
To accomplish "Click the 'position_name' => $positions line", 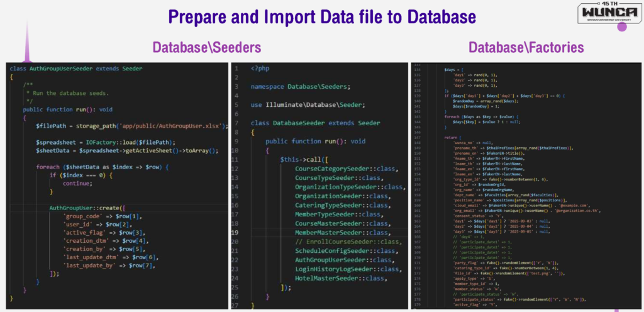I will click(510, 200).
